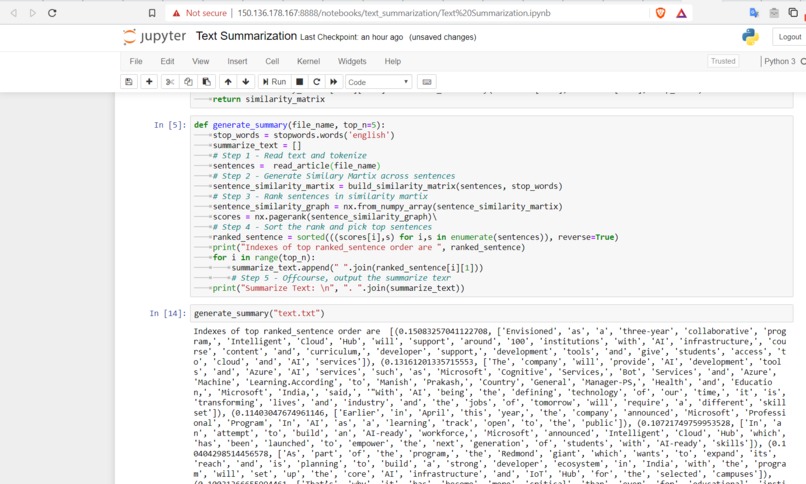Open the Widgets menu
The height and width of the screenshot is (484, 806).
tap(352, 61)
